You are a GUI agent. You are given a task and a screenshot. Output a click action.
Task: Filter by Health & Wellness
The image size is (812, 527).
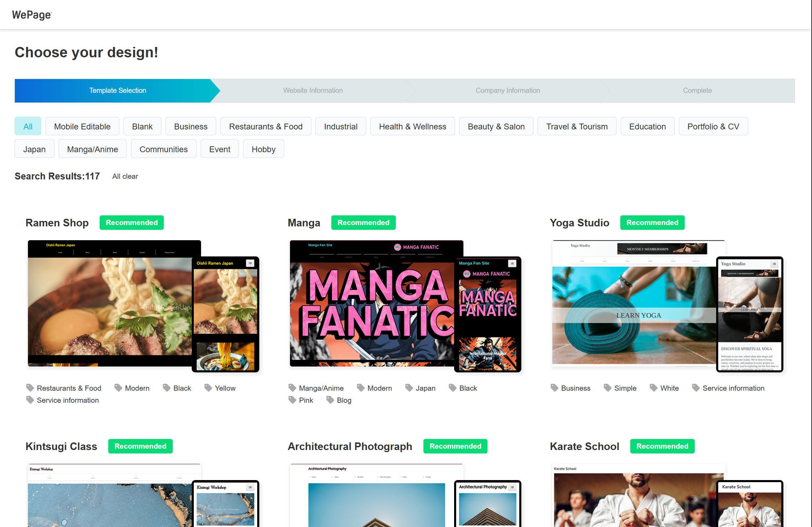point(412,126)
